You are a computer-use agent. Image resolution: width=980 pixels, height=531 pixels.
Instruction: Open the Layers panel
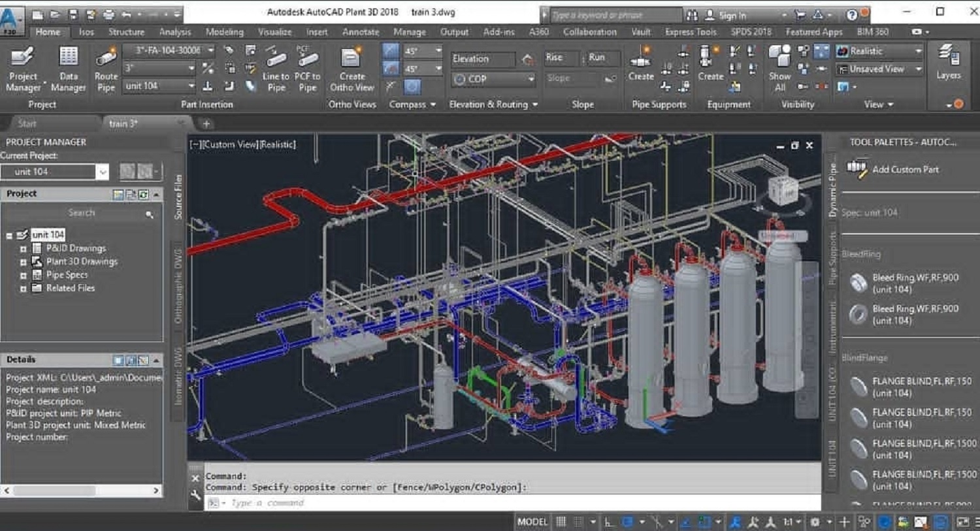point(948,63)
